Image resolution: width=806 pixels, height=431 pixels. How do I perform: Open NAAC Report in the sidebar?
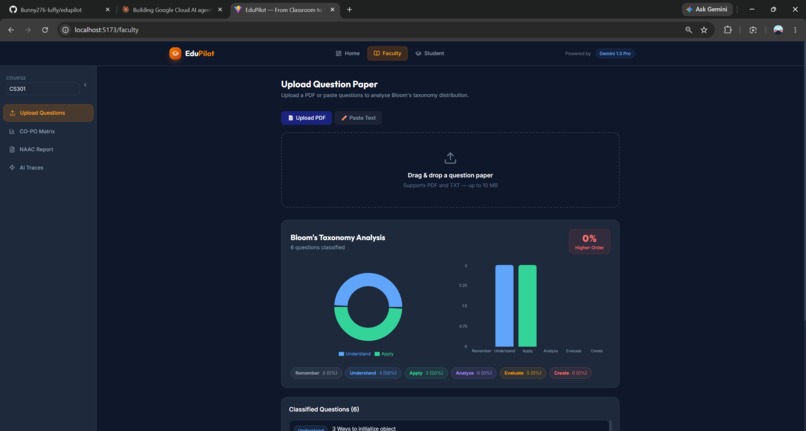tap(48, 150)
